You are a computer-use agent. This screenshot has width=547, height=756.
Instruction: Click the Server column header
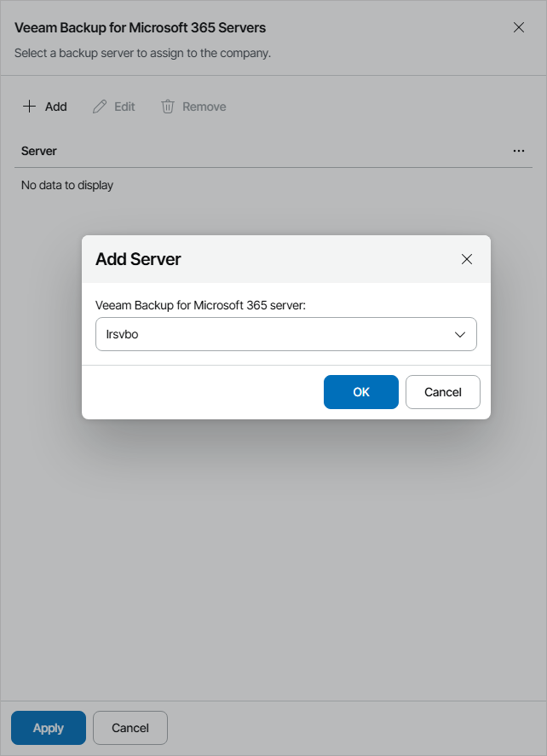click(39, 151)
